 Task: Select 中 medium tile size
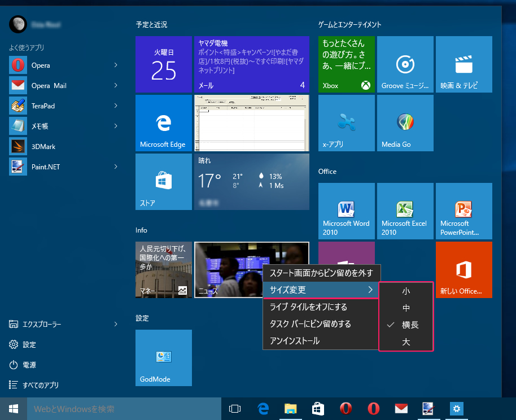click(x=406, y=308)
